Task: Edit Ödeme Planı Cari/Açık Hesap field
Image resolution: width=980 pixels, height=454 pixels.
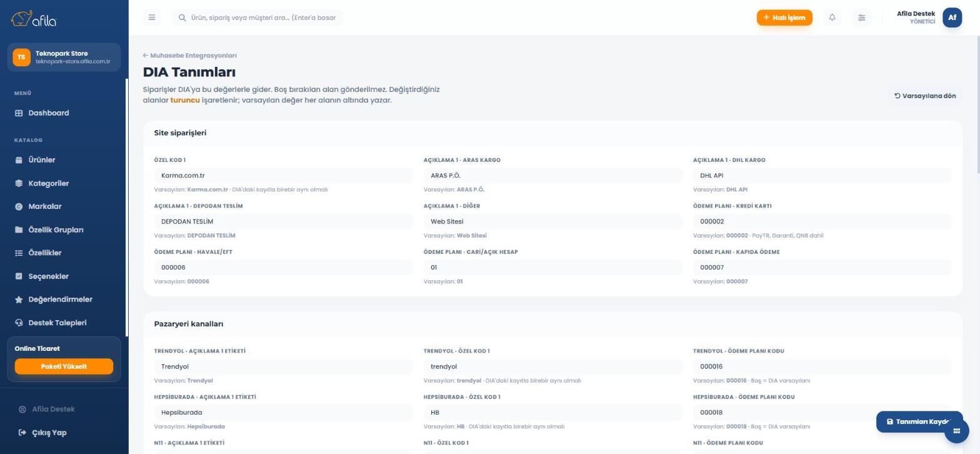Action: tap(552, 267)
